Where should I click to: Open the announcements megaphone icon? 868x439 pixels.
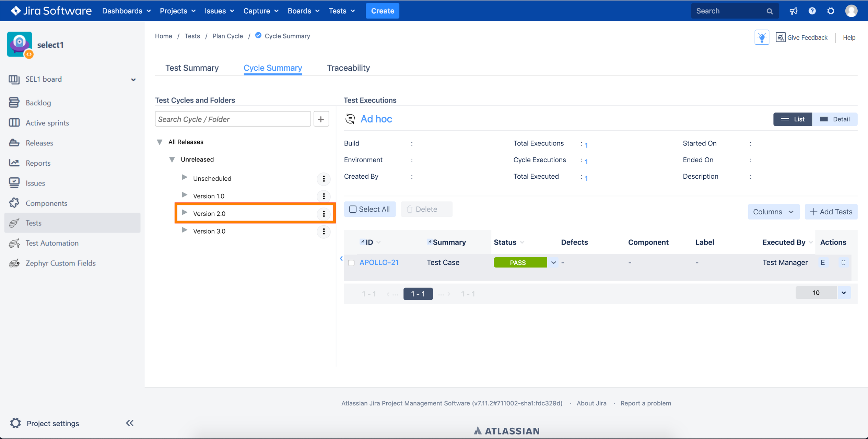click(794, 11)
